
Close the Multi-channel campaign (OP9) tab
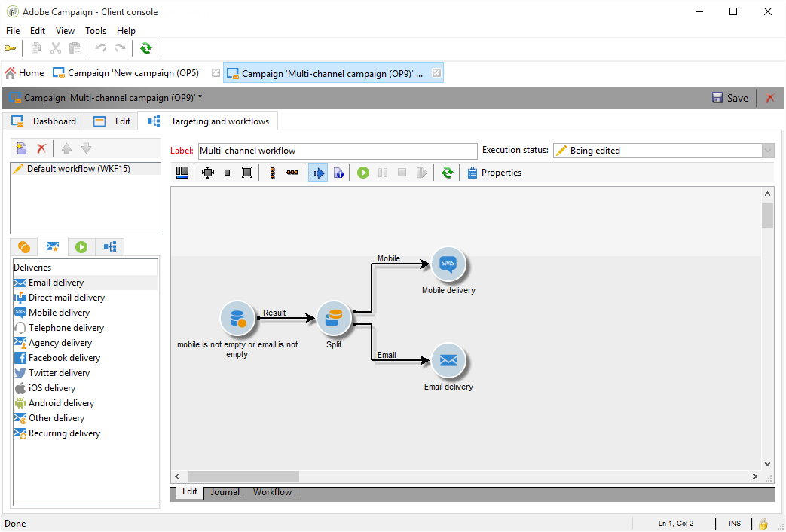click(x=436, y=73)
